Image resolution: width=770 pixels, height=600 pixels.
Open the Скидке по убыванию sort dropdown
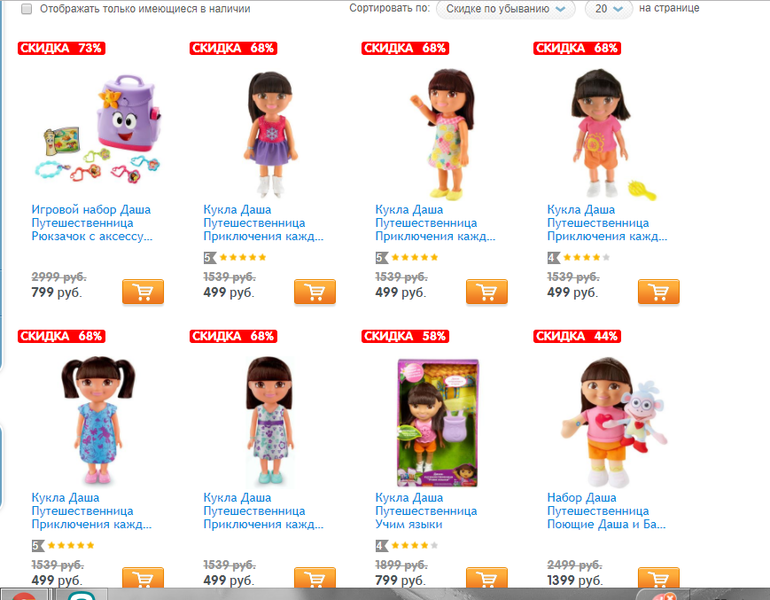(505, 9)
